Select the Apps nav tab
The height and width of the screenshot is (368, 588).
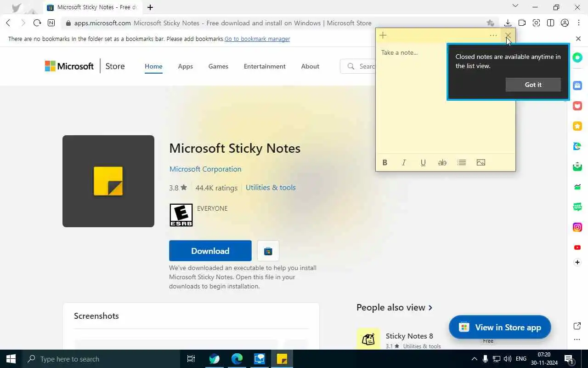pos(185,66)
